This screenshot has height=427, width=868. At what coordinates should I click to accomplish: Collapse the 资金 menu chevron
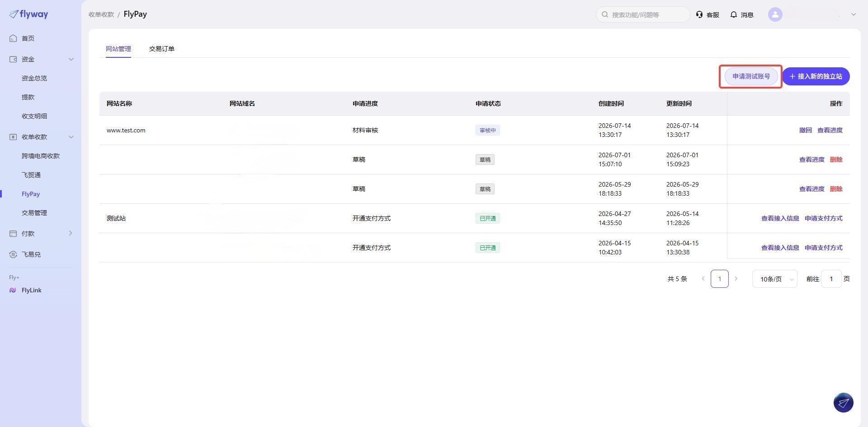coord(71,59)
